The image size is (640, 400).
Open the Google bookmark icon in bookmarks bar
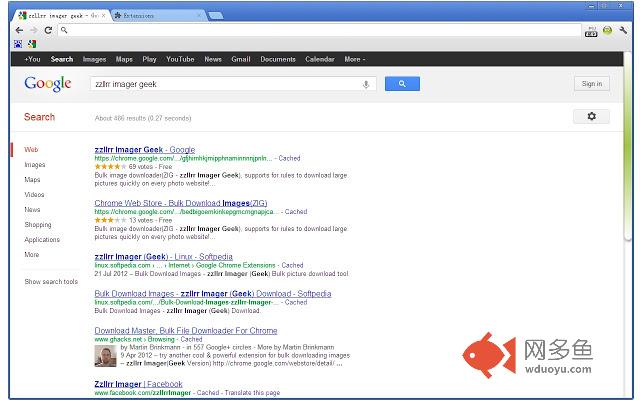point(32,44)
